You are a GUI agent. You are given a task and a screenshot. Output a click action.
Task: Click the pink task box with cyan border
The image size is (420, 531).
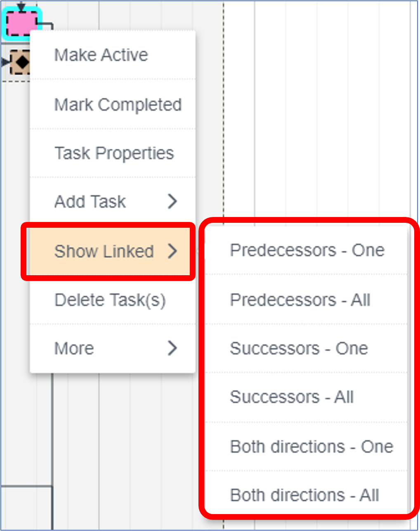click(x=21, y=22)
